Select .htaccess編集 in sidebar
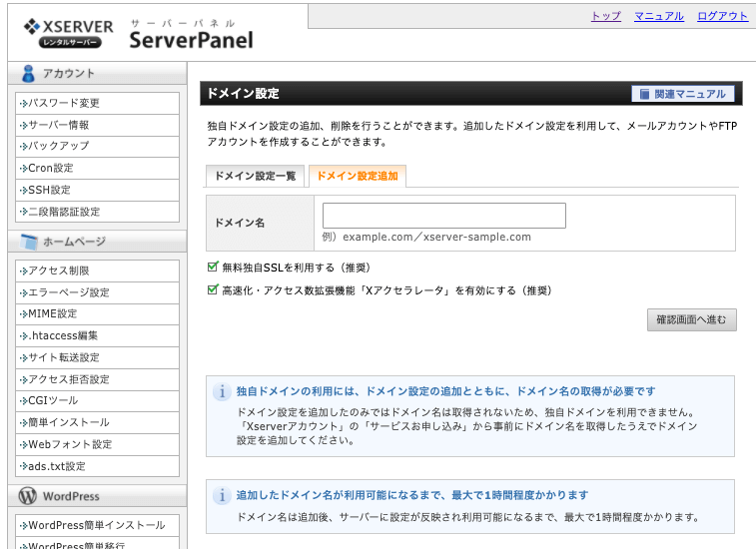Screen dimensions: 756x549 63,335
